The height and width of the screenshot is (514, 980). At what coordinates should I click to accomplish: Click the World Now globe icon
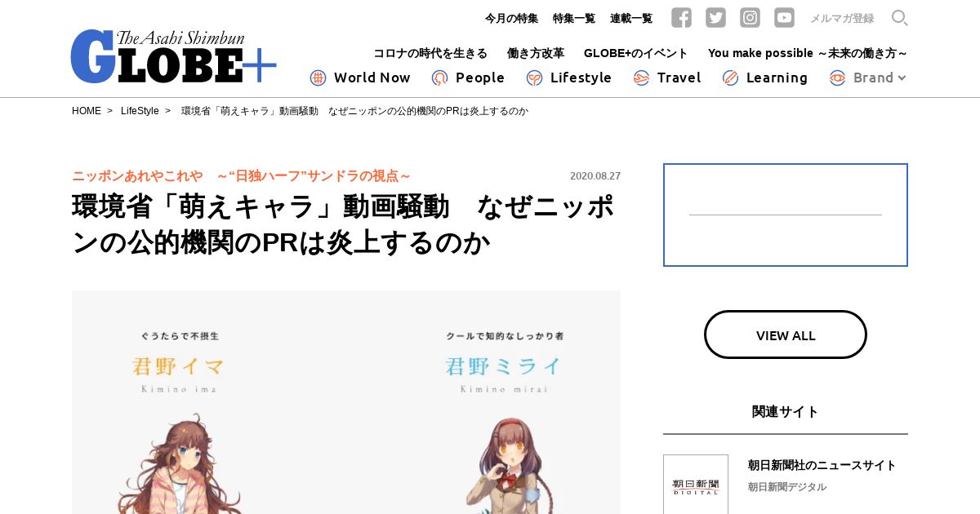tap(318, 78)
